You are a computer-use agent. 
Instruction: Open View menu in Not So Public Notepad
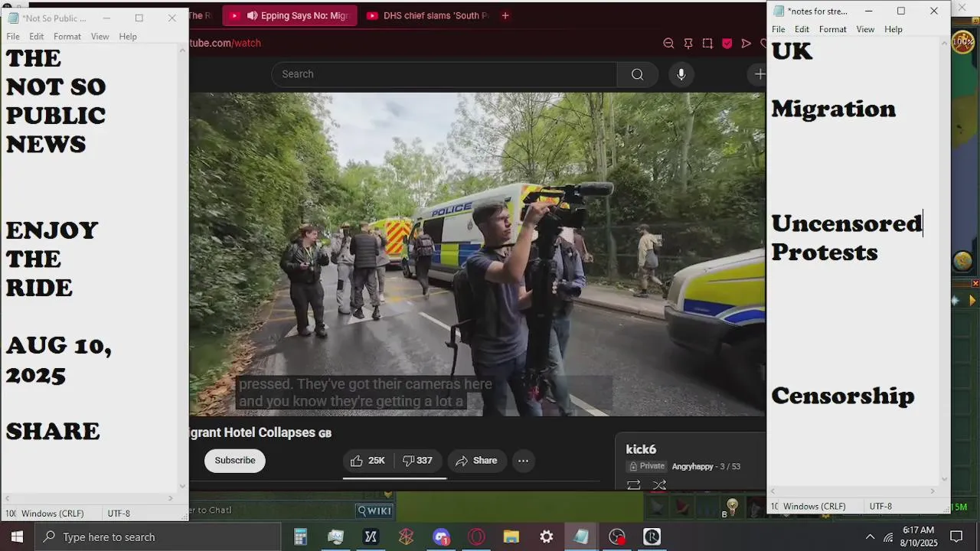tap(100, 37)
